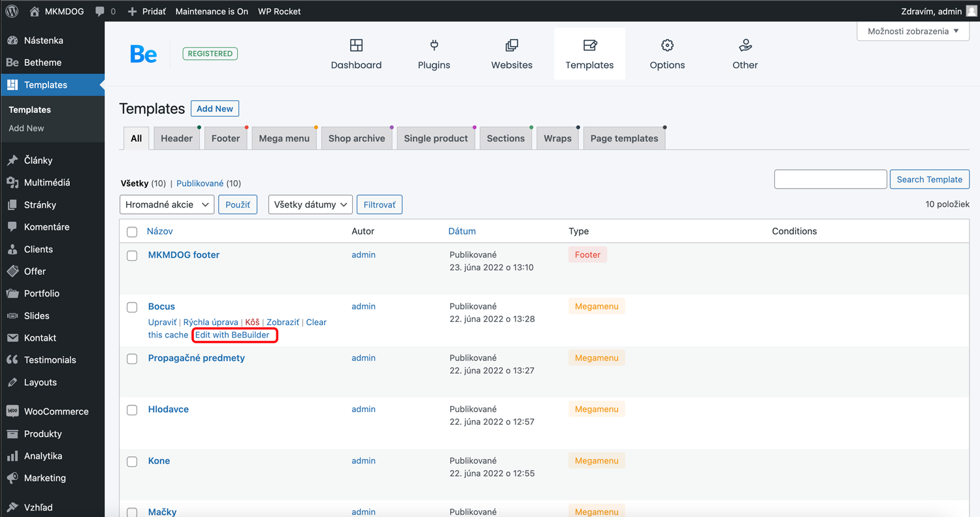Click the Clients people icon
The image size is (980, 517).
12,249
